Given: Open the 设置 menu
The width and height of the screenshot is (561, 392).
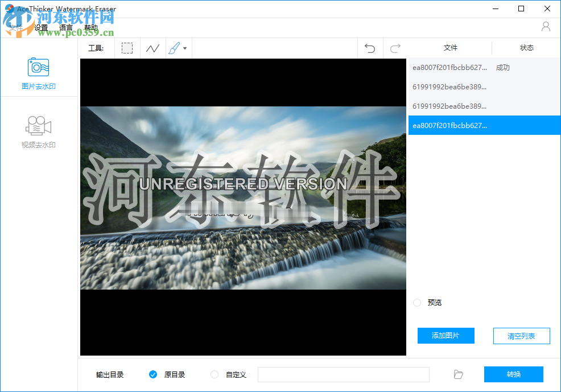Looking at the screenshot, I should (x=41, y=27).
